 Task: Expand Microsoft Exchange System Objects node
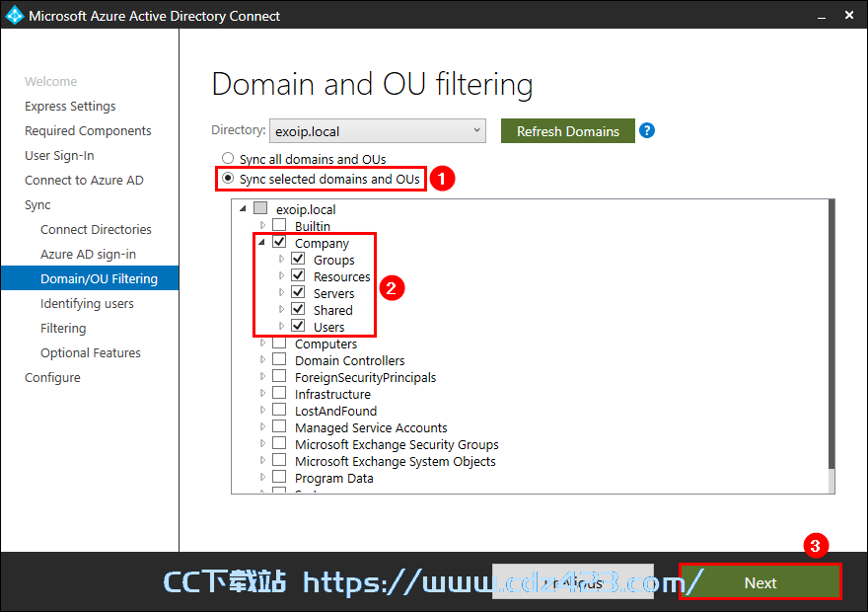coord(262,460)
